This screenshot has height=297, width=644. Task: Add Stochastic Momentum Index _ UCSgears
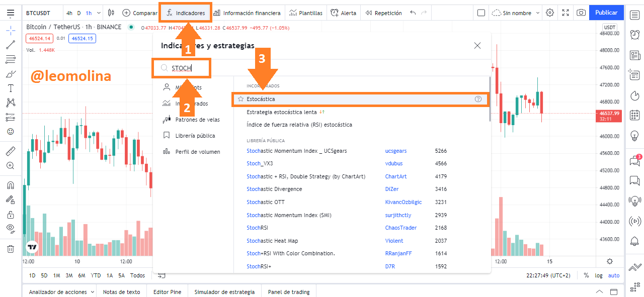tap(296, 151)
